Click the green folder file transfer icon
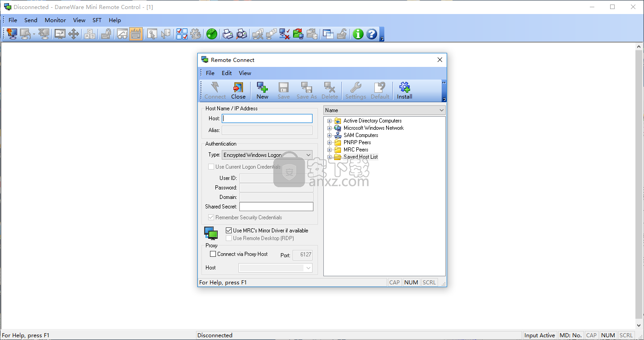This screenshot has height=340, width=644. pyautogui.click(x=298, y=34)
